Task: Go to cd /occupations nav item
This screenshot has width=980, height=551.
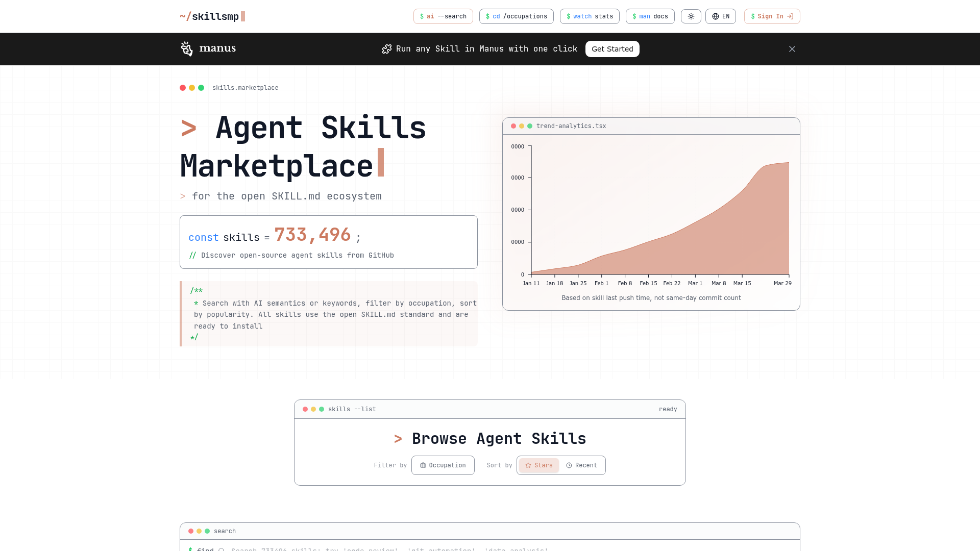Action: [x=516, y=16]
